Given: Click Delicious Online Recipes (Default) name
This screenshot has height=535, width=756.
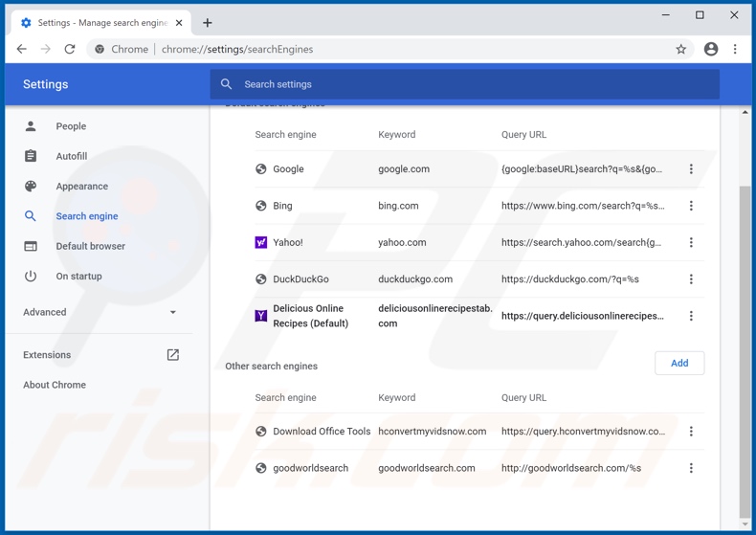Looking at the screenshot, I should coord(310,316).
